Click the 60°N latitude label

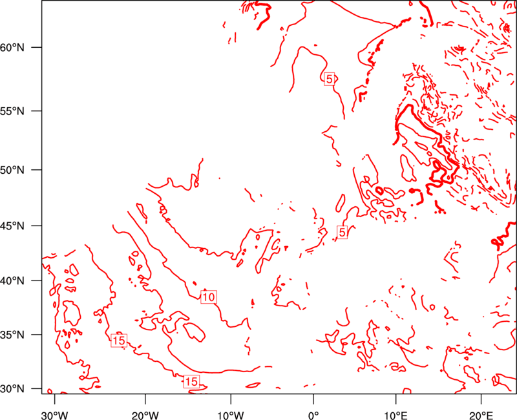coord(12,47)
